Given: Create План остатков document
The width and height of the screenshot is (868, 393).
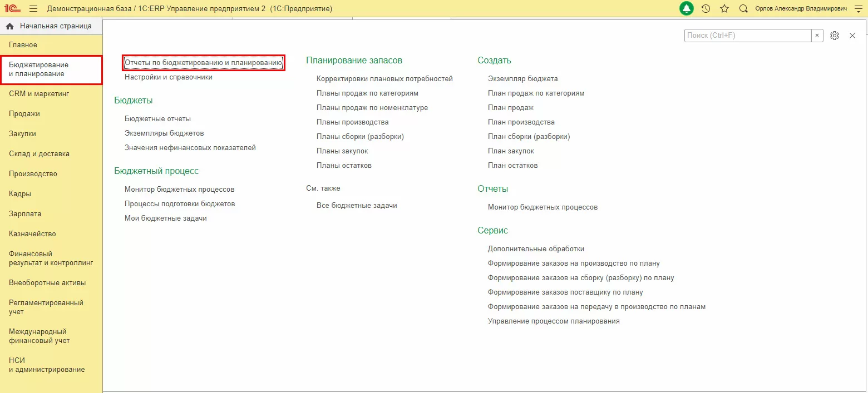Looking at the screenshot, I should pyautogui.click(x=513, y=166).
